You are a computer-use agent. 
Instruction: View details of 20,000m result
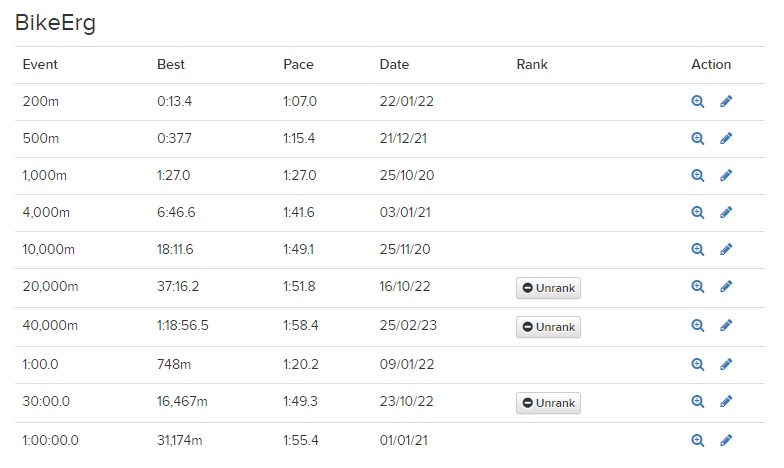[x=698, y=286]
